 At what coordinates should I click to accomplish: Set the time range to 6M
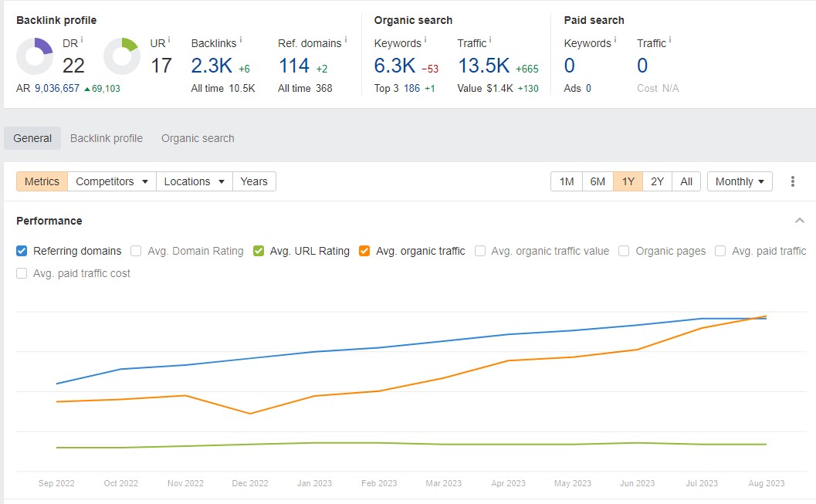598,181
